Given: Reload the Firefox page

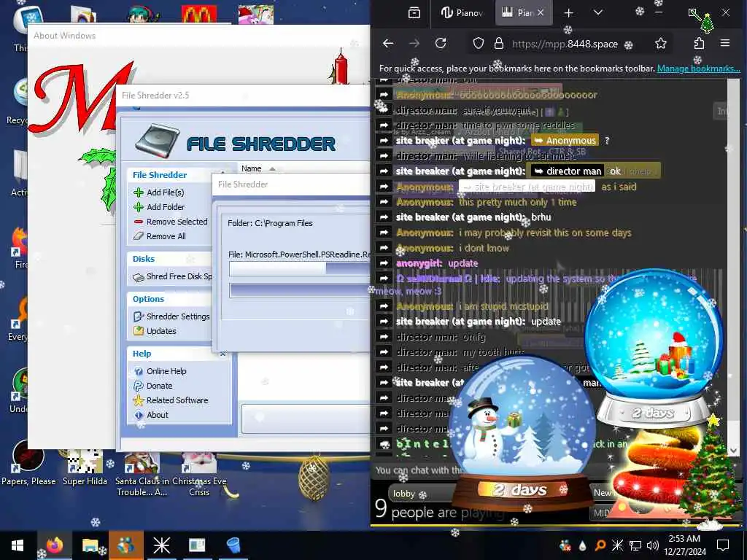Looking at the screenshot, I should [441, 44].
